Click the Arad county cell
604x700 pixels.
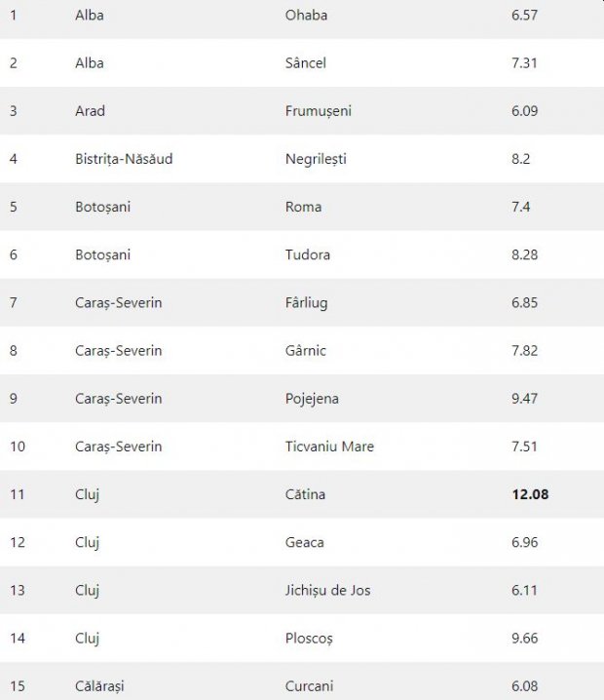(90, 111)
